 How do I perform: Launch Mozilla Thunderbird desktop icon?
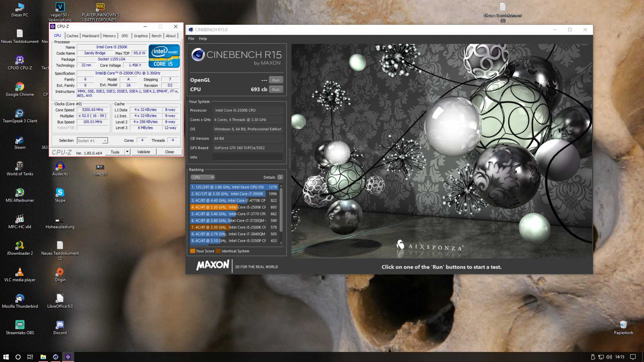point(20,301)
